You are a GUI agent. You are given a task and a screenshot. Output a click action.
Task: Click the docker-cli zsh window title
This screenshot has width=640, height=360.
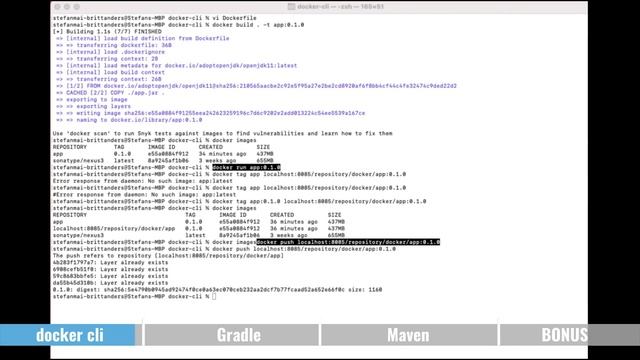click(336, 7)
